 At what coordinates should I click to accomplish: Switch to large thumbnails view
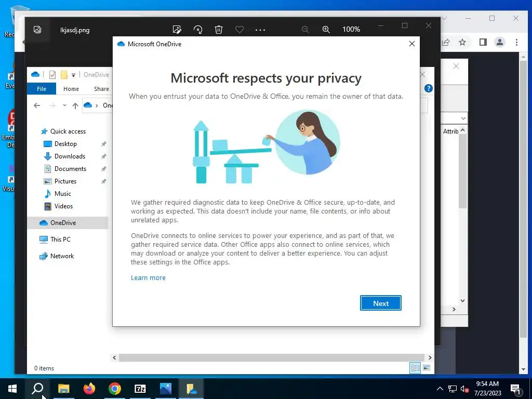[x=427, y=368]
